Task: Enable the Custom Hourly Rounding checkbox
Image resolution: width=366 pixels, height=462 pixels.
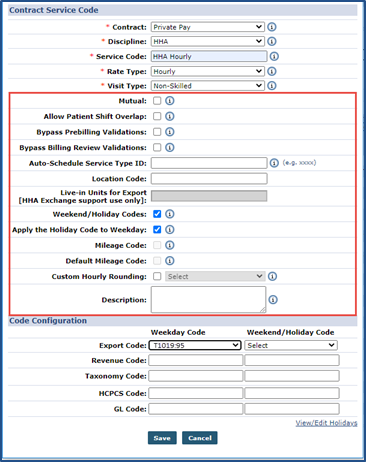Action: (157, 276)
